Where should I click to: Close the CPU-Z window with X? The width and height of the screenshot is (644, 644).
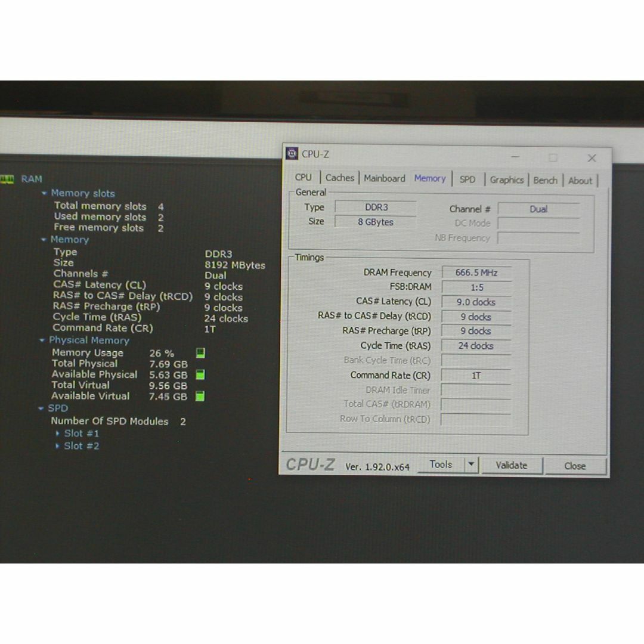[592, 158]
